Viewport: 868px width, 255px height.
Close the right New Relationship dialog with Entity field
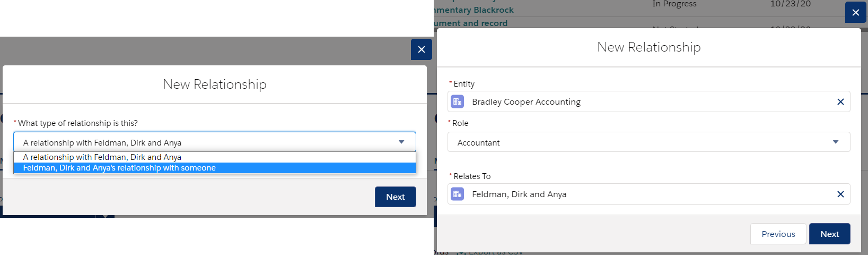point(856,12)
